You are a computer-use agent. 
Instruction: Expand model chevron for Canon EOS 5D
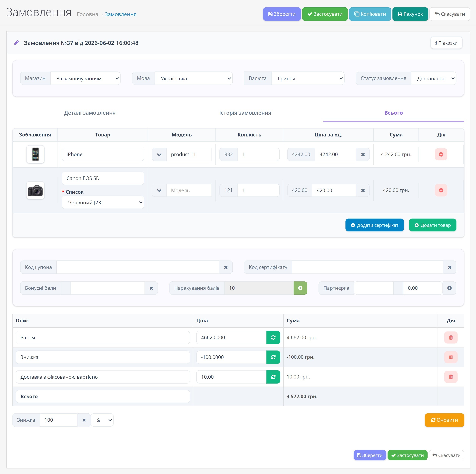(x=159, y=190)
